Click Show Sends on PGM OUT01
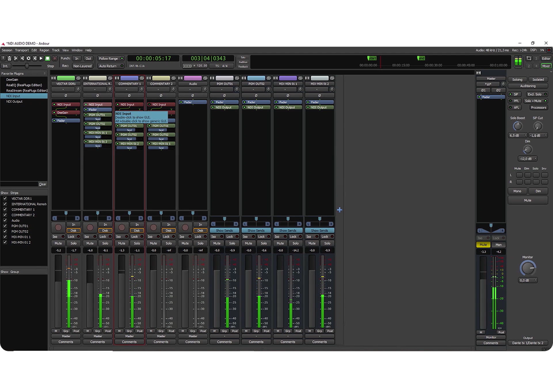553x392 pixels. tap(225, 230)
